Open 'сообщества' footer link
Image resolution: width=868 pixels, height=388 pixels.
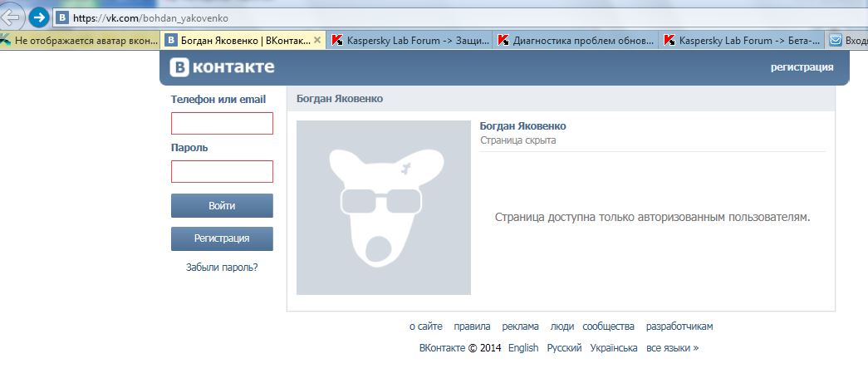coord(608,327)
